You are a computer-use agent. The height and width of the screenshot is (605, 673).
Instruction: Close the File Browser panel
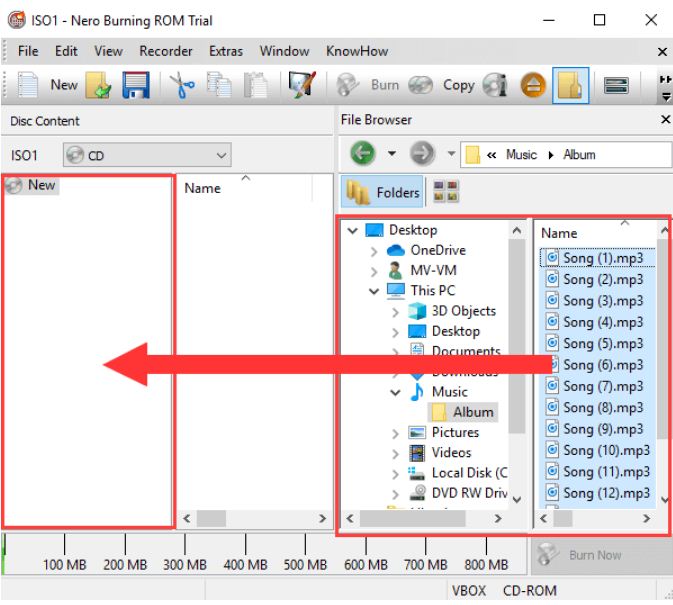click(665, 120)
